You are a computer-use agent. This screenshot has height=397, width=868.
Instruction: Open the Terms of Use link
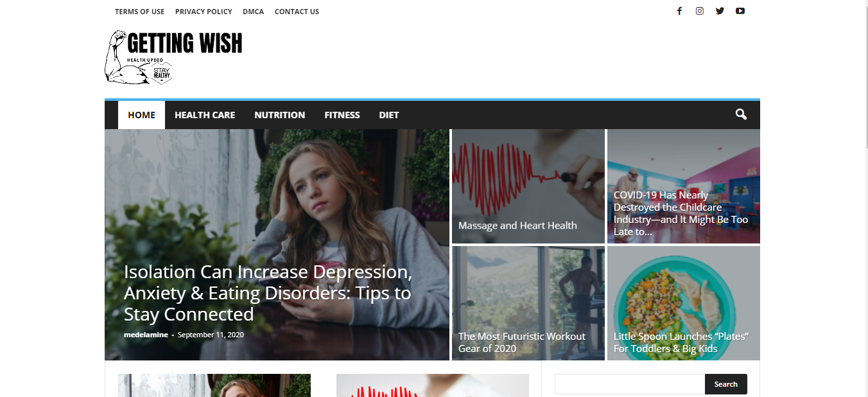tap(139, 12)
